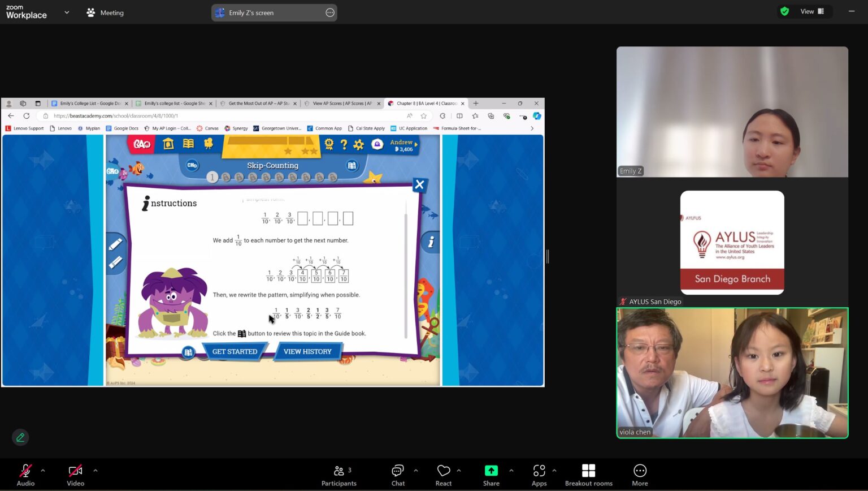Open the Chat panel
868x491 pixels.
tap(398, 475)
